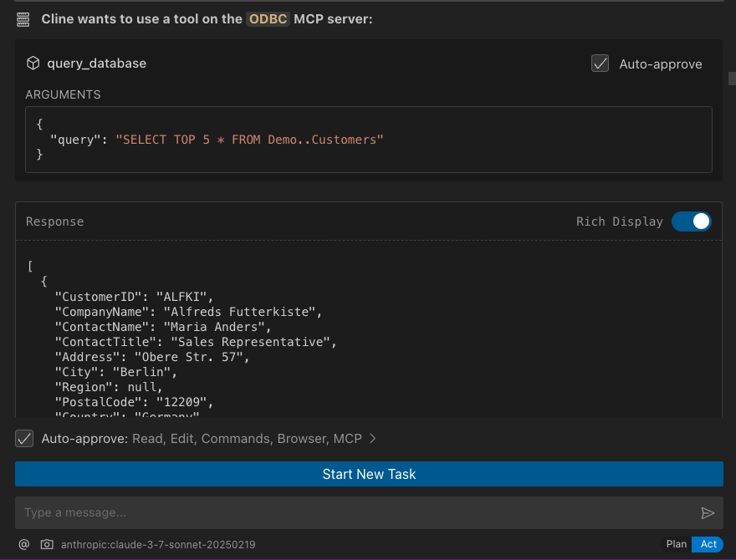
Task: Switch to Plan mode
Action: tap(677, 544)
